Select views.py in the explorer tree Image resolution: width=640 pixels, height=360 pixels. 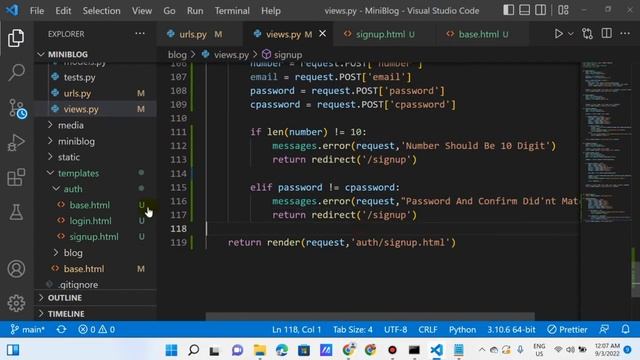(x=96, y=109)
